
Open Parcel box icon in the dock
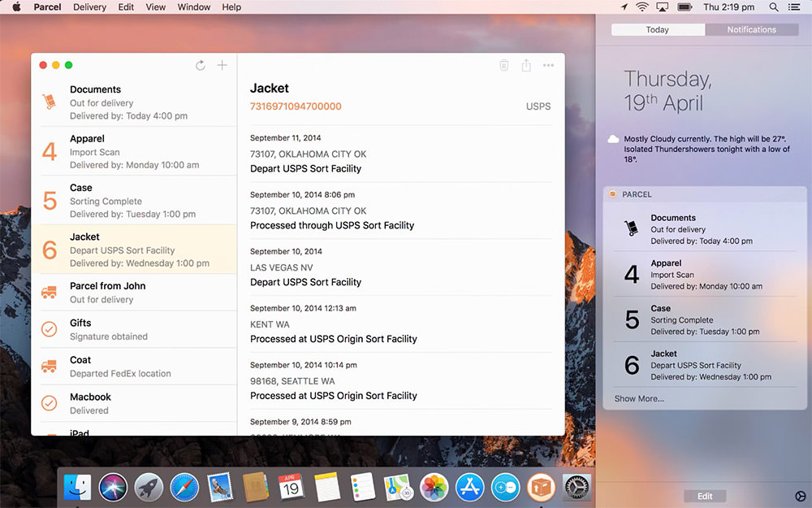pyautogui.click(x=541, y=488)
